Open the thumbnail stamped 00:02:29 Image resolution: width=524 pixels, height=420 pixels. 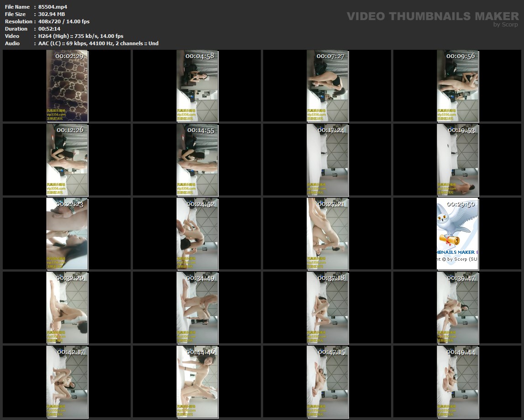point(67,86)
